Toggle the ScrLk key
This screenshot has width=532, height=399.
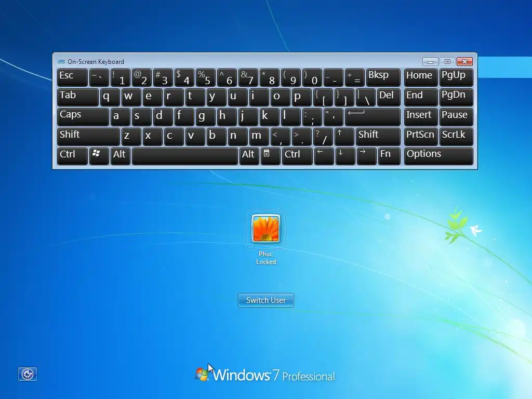click(456, 137)
